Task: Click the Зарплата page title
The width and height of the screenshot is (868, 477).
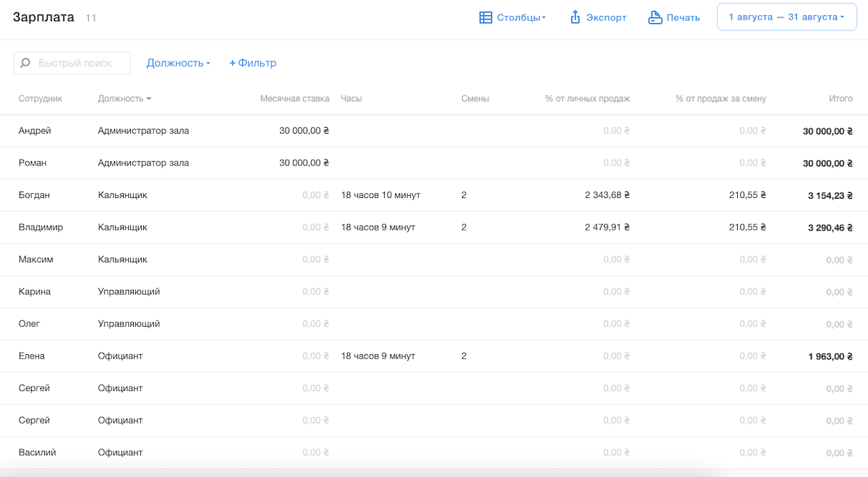Action: (x=43, y=17)
